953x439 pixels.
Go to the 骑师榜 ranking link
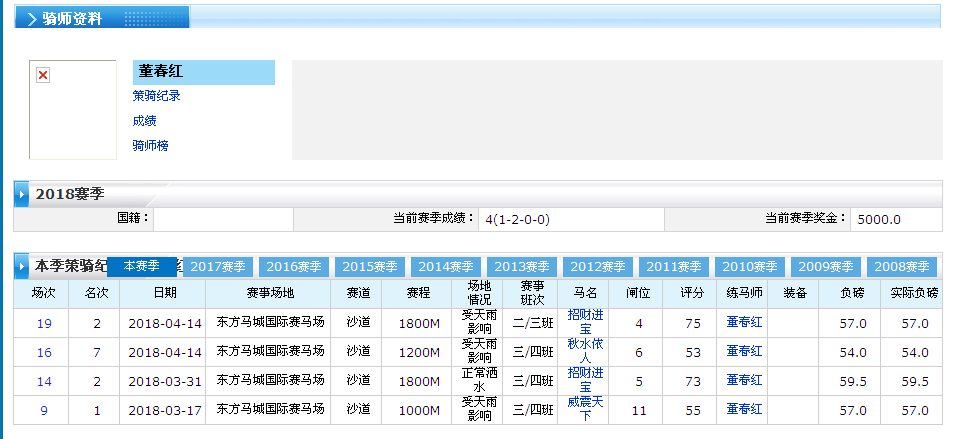coord(150,146)
